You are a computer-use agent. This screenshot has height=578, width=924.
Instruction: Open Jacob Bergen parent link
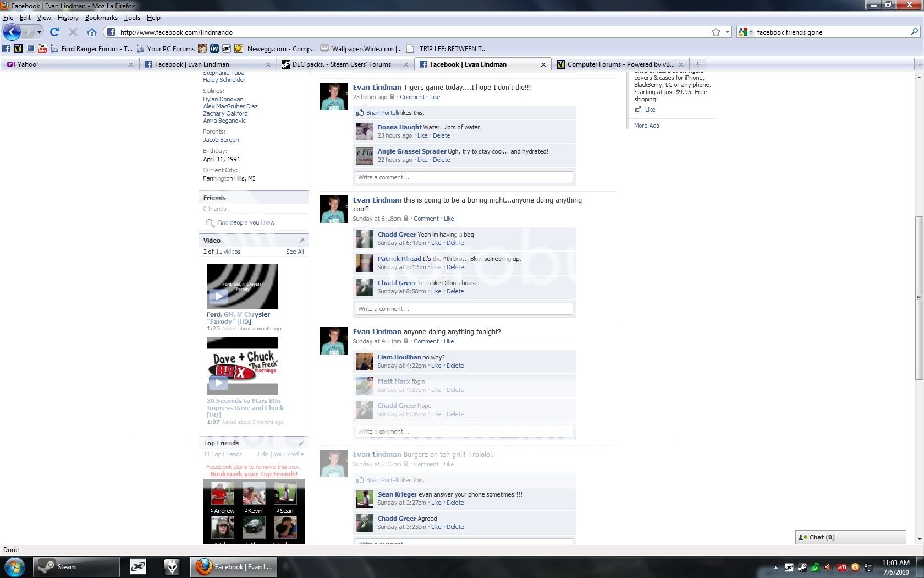click(x=221, y=140)
